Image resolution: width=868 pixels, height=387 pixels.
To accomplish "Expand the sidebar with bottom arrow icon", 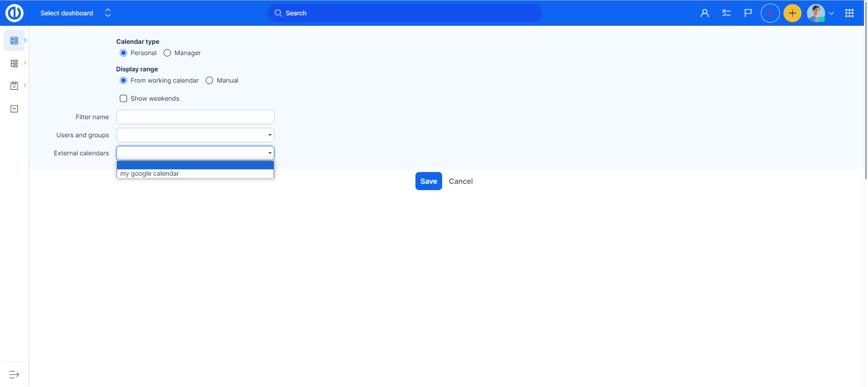I will [14, 374].
